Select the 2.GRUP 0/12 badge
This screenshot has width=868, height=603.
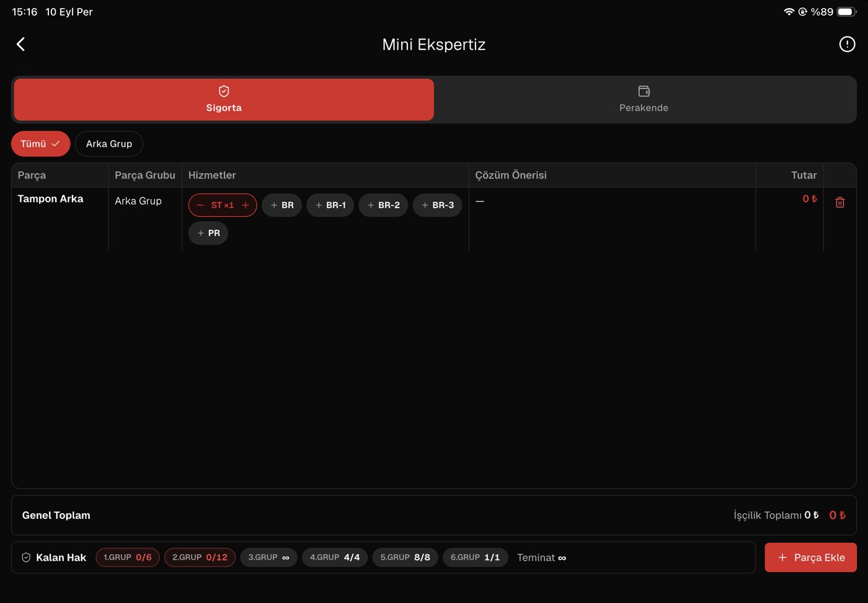tap(200, 557)
